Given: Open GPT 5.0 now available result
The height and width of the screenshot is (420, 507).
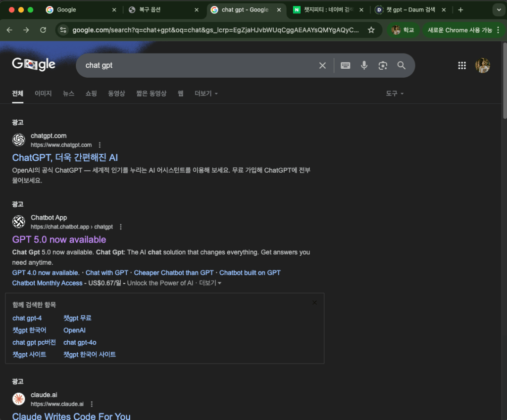Looking at the screenshot, I should (59, 239).
